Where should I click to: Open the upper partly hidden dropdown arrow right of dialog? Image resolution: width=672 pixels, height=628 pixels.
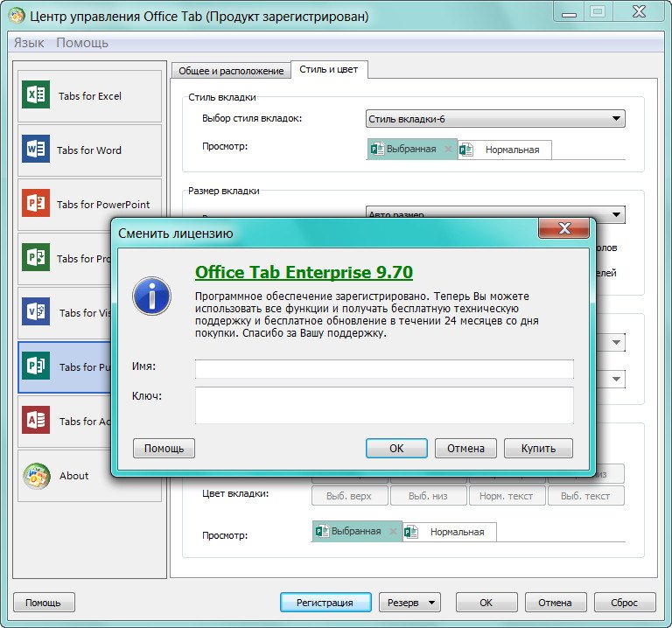pyautogui.click(x=616, y=342)
